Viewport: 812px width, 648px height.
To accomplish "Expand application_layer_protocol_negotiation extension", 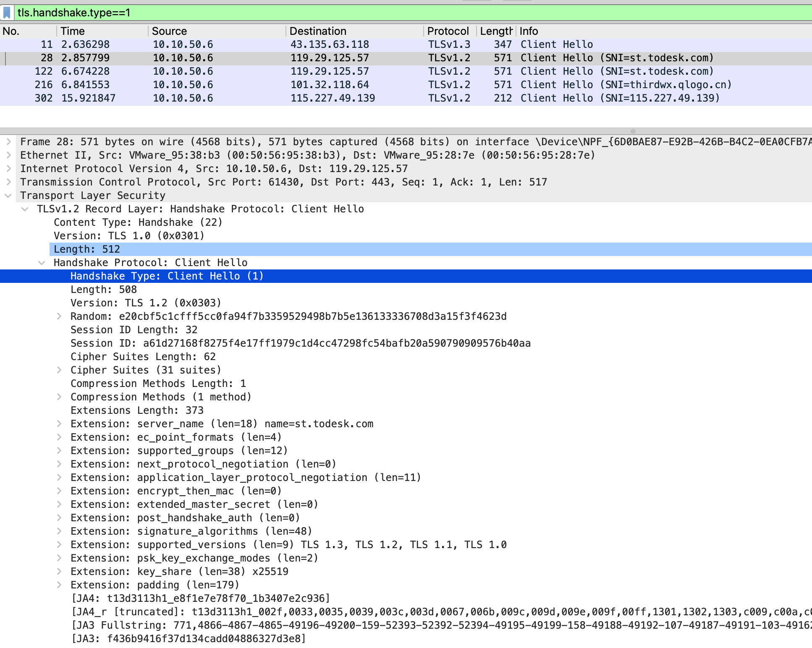I will (59, 478).
